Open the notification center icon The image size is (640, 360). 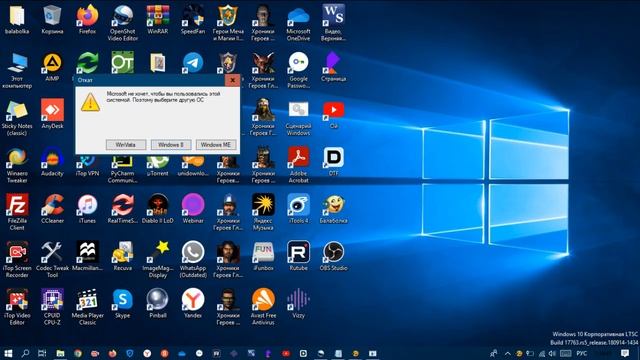tap(625, 353)
